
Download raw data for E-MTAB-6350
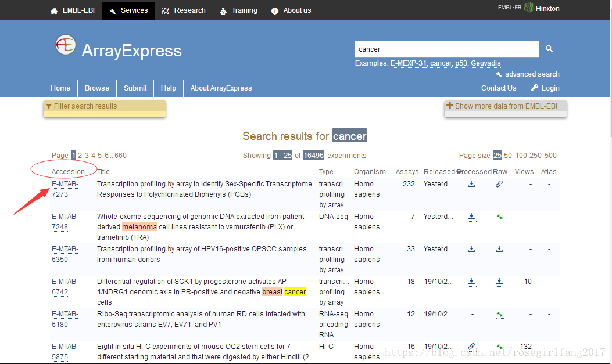pos(499,249)
